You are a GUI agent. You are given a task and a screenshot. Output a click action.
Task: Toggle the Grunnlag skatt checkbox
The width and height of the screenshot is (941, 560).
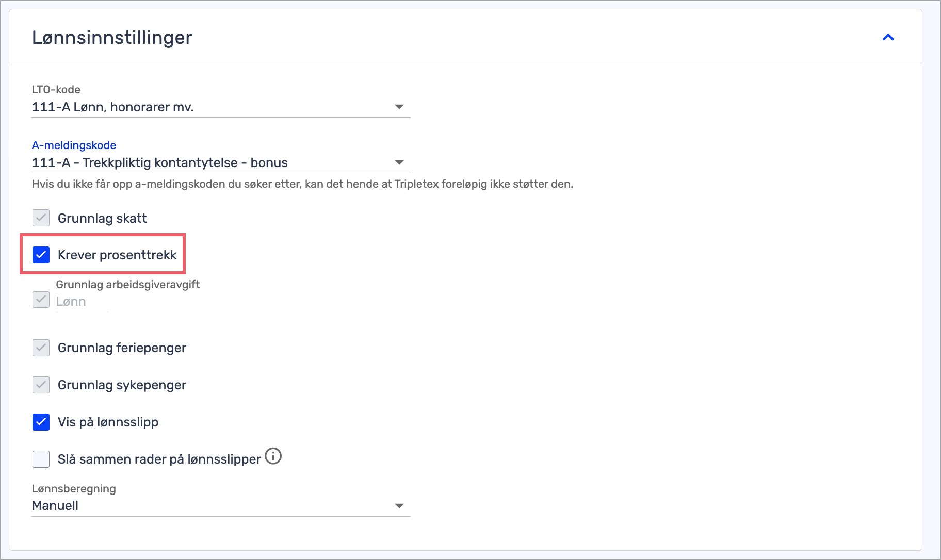tap(41, 218)
